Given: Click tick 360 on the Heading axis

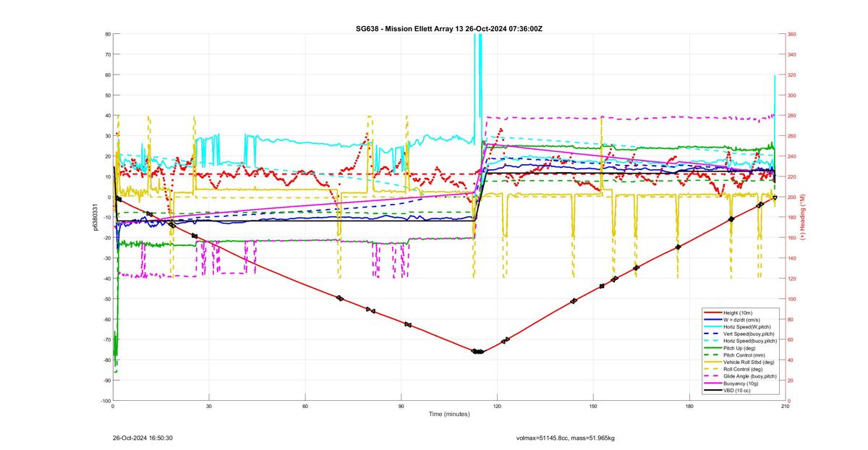Looking at the screenshot, I should [x=791, y=34].
